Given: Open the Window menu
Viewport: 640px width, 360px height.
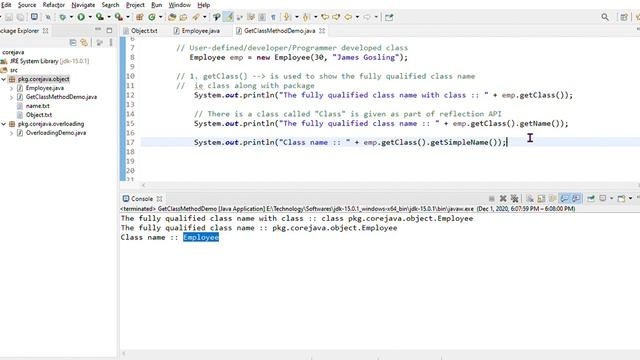Looking at the screenshot, I should click(x=180, y=5).
